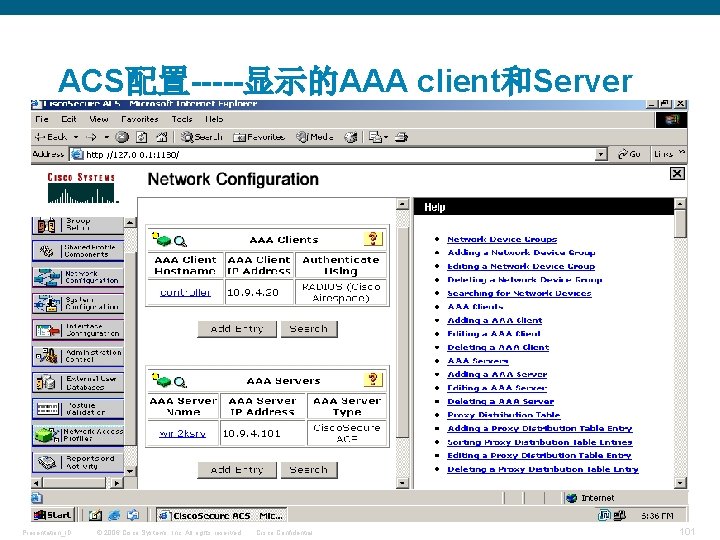720x540 pixels.
Task: Click the AAA Clients help question icon
Action: (372, 239)
